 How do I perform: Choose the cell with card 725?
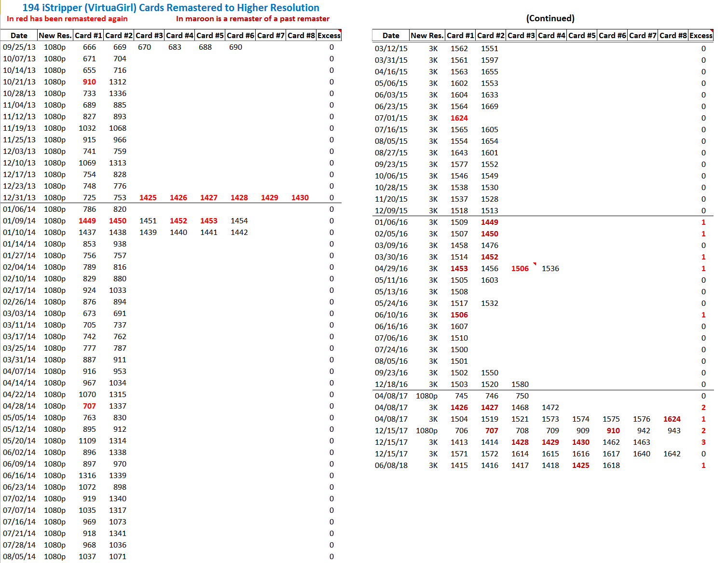[89, 198]
